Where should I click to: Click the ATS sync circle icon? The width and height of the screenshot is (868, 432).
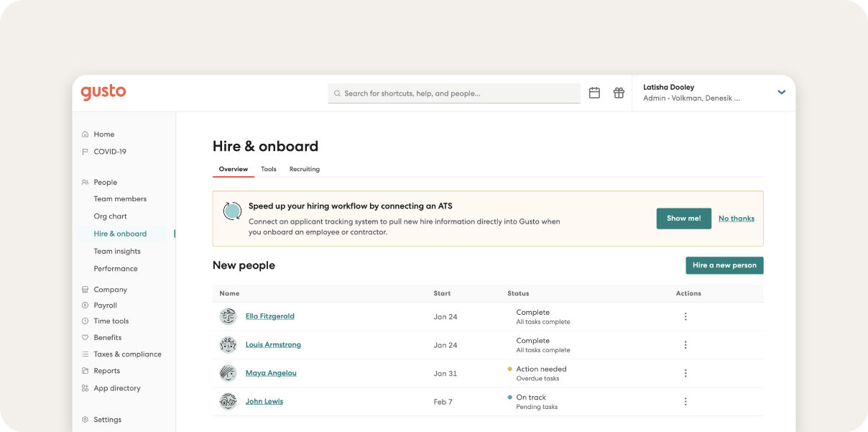pyautogui.click(x=231, y=211)
